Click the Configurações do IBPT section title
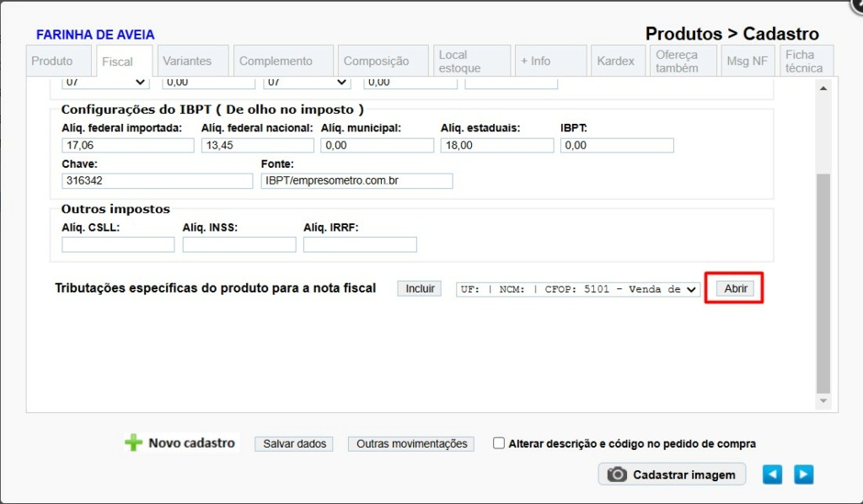863x504 pixels. pyautogui.click(x=212, y=110)
